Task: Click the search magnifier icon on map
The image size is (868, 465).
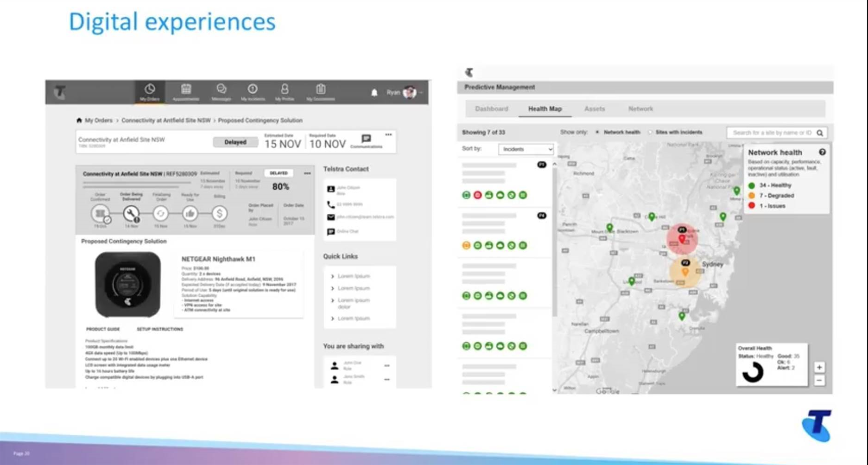Action: (820, 133)
